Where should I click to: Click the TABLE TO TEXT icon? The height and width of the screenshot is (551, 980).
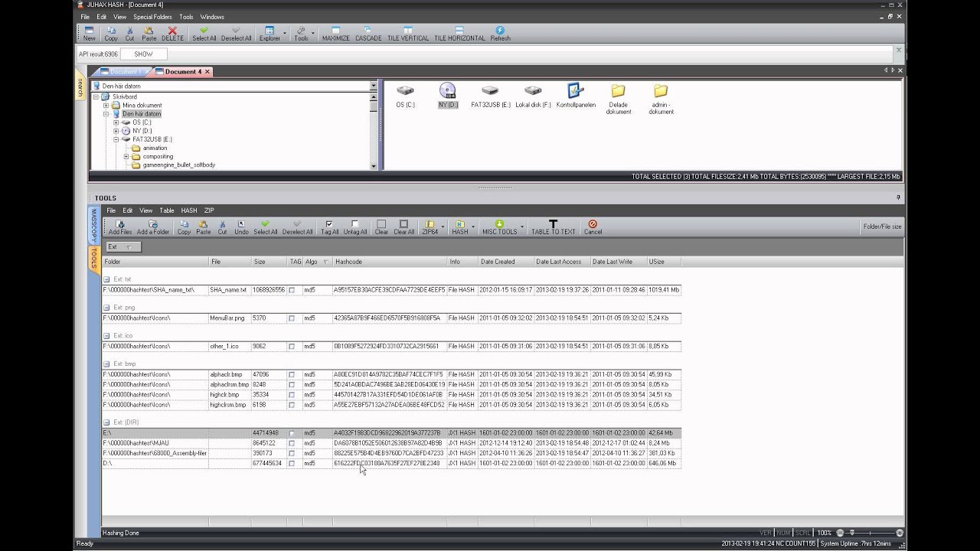pyautogui.click(x=553, y=227)
